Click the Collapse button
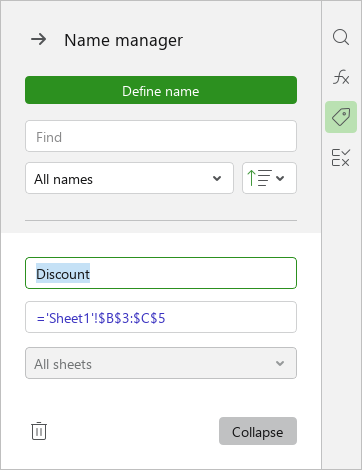This screenshot has width=362, height=470. [258, 431]
